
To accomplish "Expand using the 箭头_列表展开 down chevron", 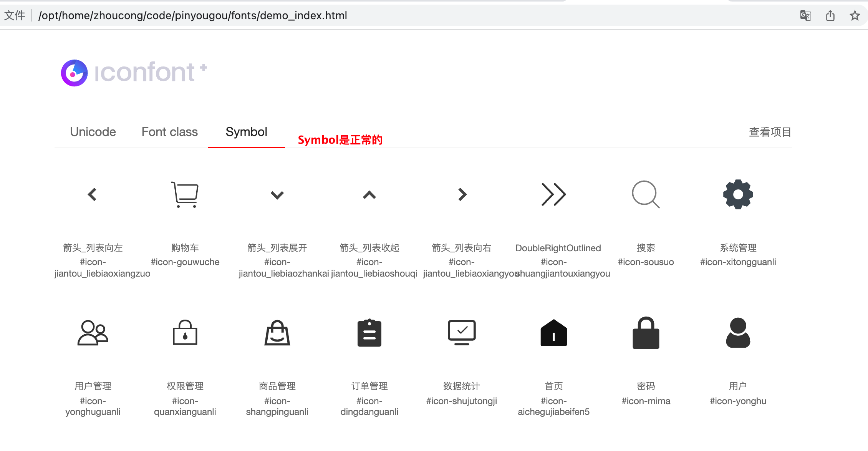I will click(277, 194).
